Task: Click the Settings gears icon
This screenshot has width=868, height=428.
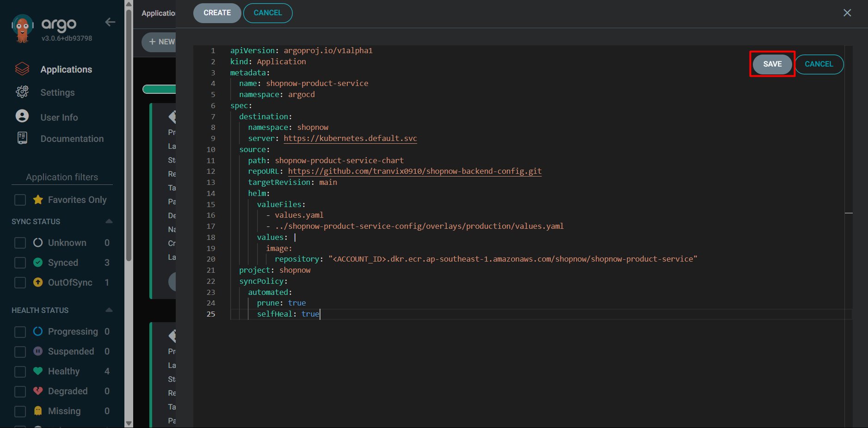Action: (22, 92)
